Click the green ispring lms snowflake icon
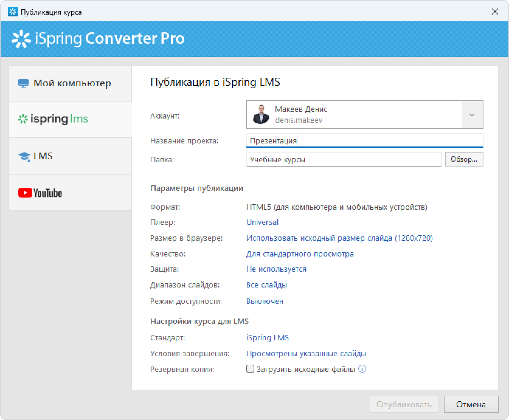Viewport: 509px width, 420px height. click(23, 119)
